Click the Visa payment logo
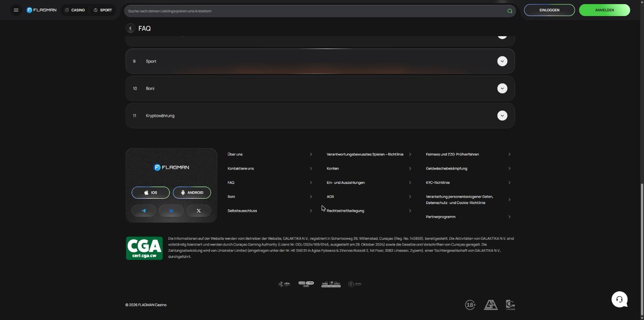 pyautogui.click(x=331, y=284)
